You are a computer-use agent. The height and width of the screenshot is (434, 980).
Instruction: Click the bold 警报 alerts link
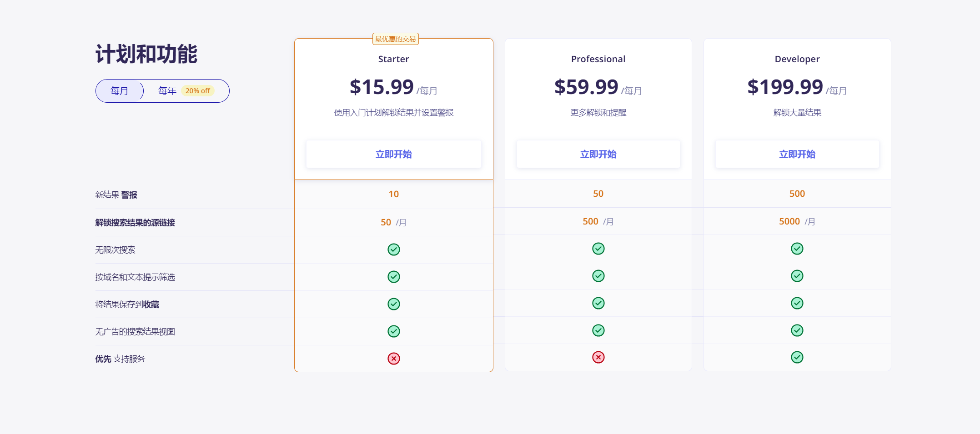coord(129,195)
